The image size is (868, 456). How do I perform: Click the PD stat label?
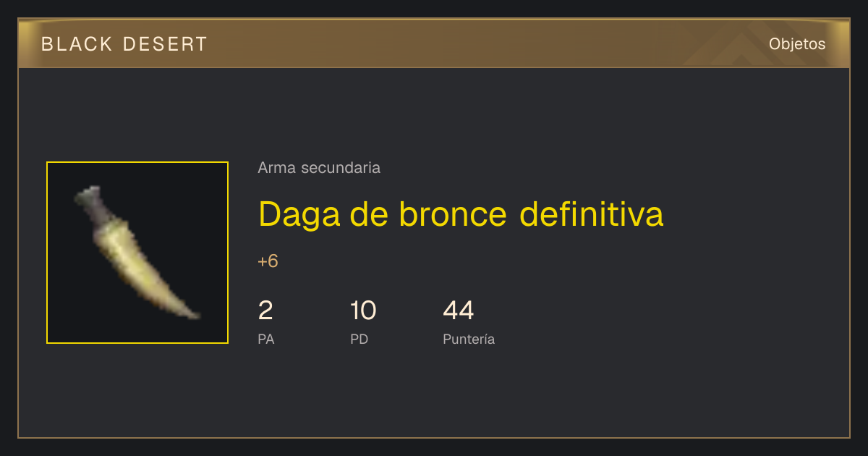pyautogui.click(x=359, y=339)
